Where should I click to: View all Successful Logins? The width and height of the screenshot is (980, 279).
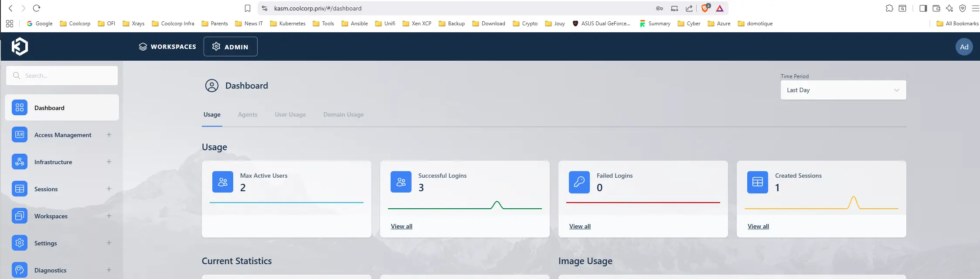click(401, 226)
